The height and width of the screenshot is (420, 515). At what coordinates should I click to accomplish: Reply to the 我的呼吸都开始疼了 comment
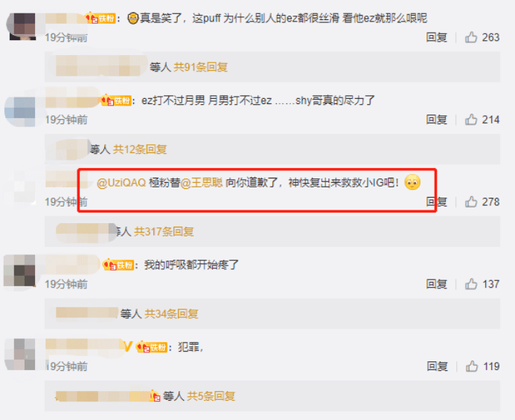click(437, 284)
